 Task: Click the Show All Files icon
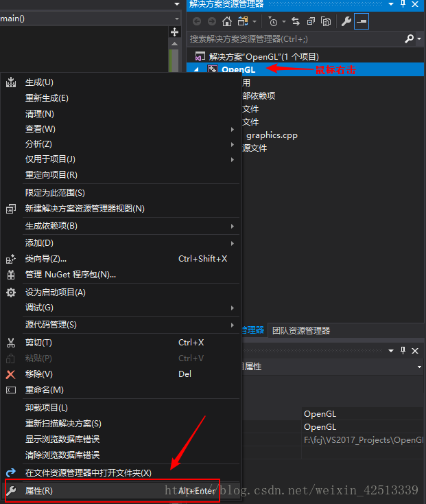click(x=326, y=21)
